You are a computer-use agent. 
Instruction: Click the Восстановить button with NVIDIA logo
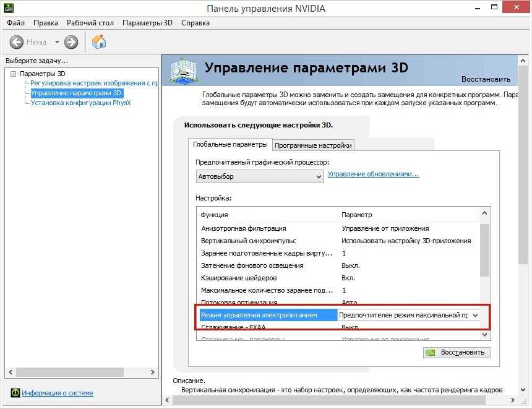pyautogui.click(x=457, y=352)
